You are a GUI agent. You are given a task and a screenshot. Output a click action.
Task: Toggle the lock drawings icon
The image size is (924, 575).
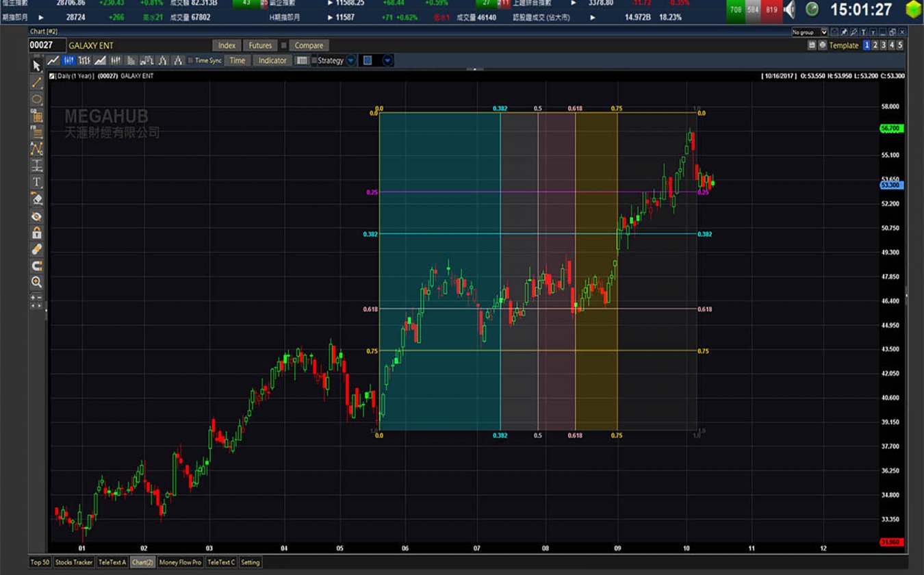pyautogui.click(x=36, y=232)
